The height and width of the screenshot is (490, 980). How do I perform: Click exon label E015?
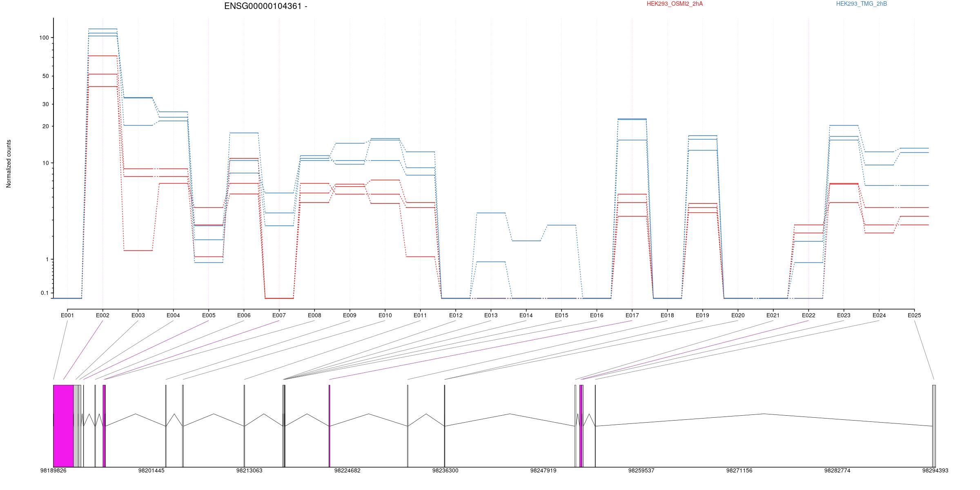561,315
